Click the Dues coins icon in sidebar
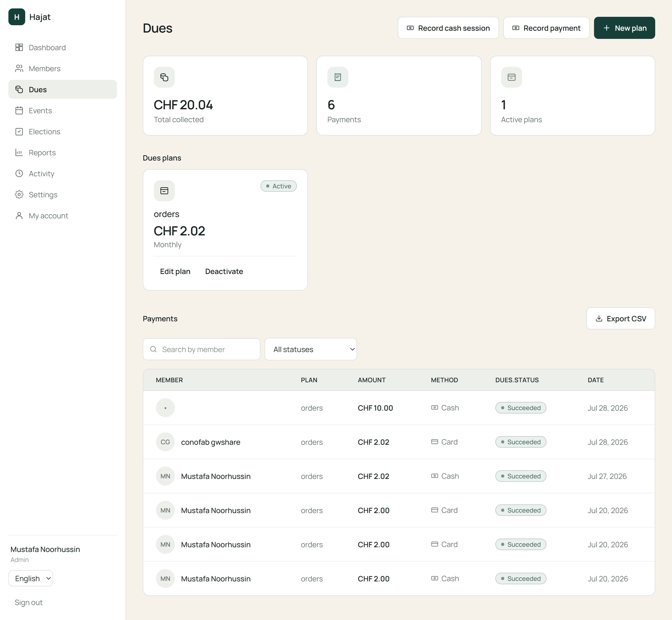The height and width of the screenshot is (620, 672). (x=19, y=89)
